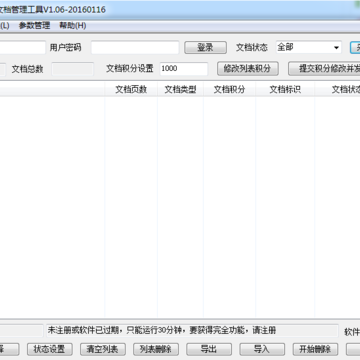The height and width of the screenshot is (360, 360).
Task: Click the 导入 import button
Action: (x=262, y=349)
